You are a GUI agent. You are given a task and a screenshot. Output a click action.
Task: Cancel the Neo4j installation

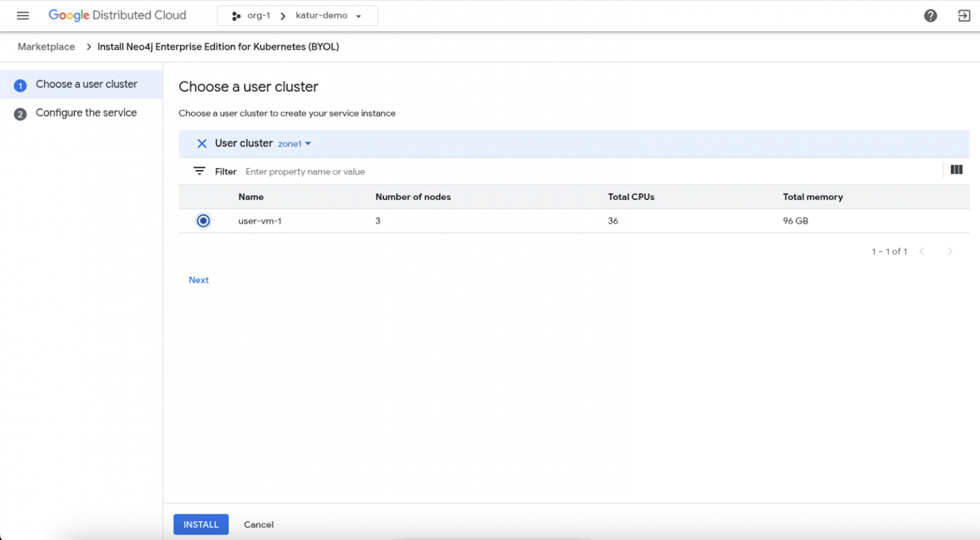[x=258, y=524]
